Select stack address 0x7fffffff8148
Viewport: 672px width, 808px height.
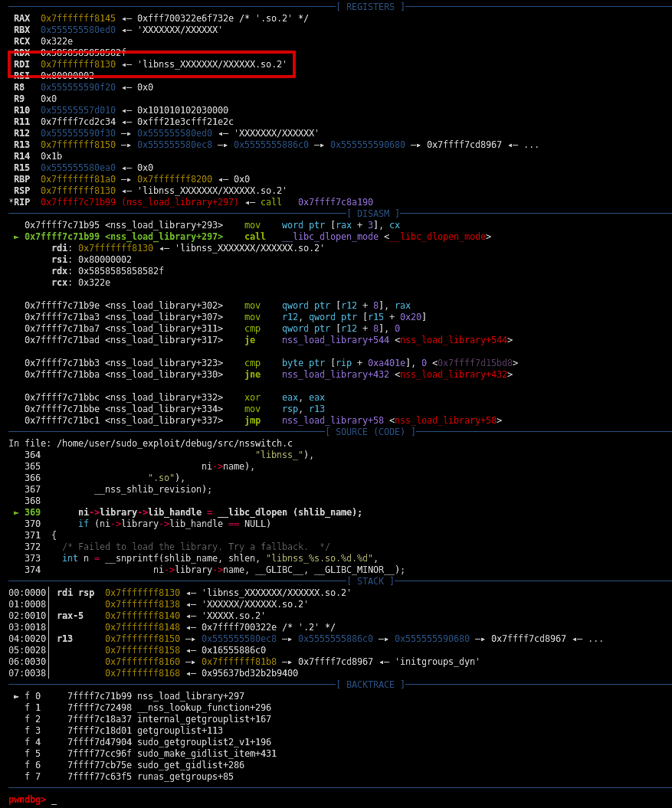click(143, 628)
